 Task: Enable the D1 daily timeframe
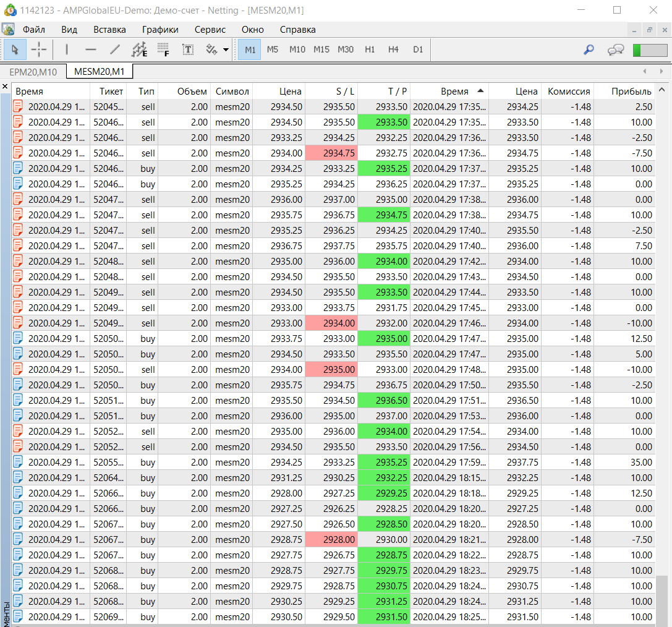[x=418, y=49]
